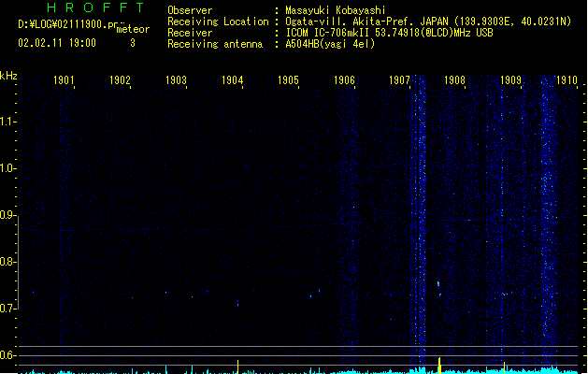Click the 1907 time marker
588x374 pixels.
point(399,80)
